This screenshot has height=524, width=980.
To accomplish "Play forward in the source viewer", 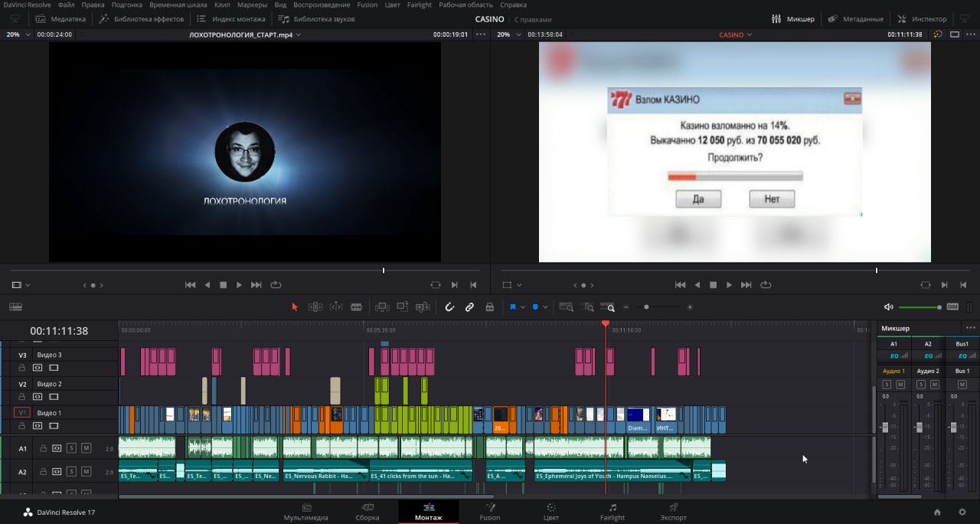I will pos(239,284).
